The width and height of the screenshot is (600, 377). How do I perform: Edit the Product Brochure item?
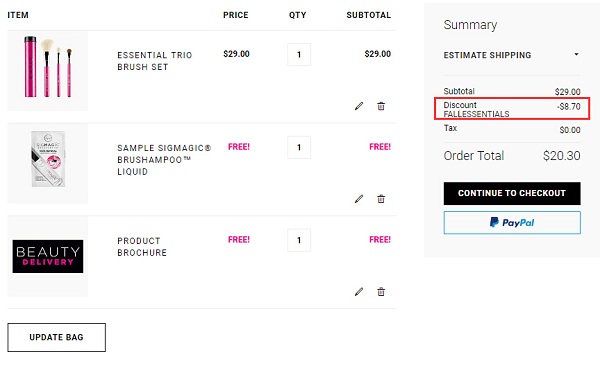pos(359,292)
